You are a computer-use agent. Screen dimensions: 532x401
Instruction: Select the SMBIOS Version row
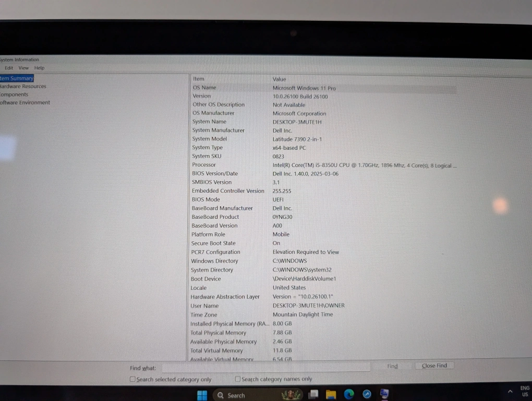[x=324, y=182]
